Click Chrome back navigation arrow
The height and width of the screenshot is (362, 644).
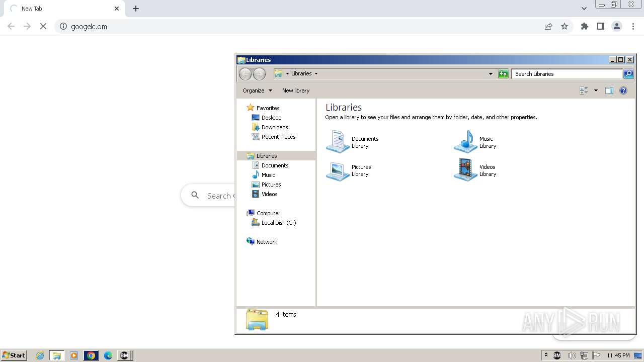11,27
